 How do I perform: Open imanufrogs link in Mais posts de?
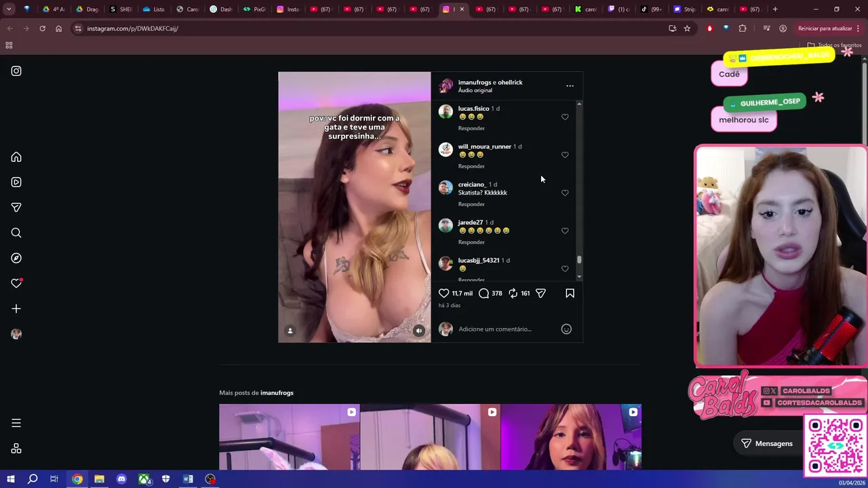(x=277, y=393)
